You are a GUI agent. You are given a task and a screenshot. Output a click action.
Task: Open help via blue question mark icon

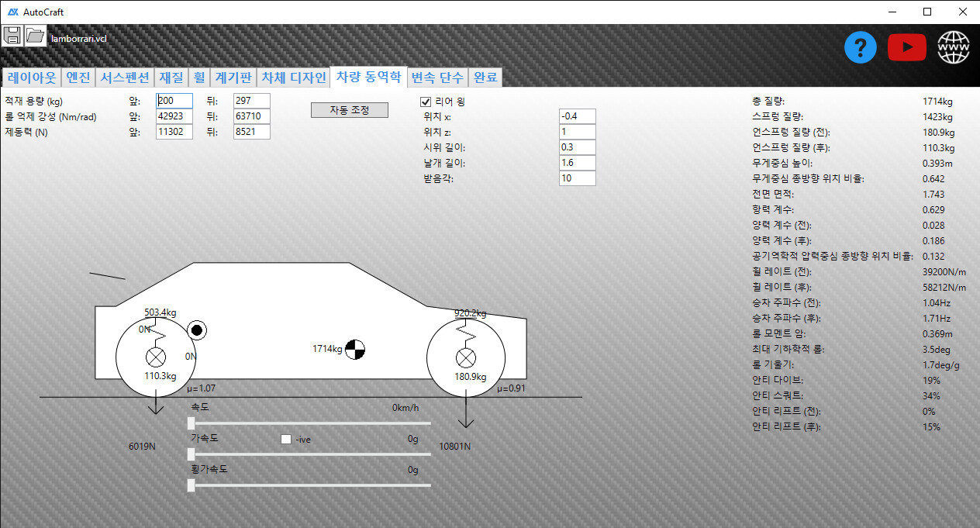861,48
